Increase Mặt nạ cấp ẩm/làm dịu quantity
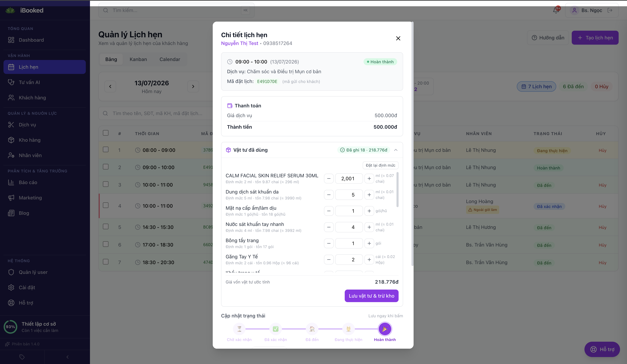The height and width of the screenshot is (364, 627). coord(369,211)
